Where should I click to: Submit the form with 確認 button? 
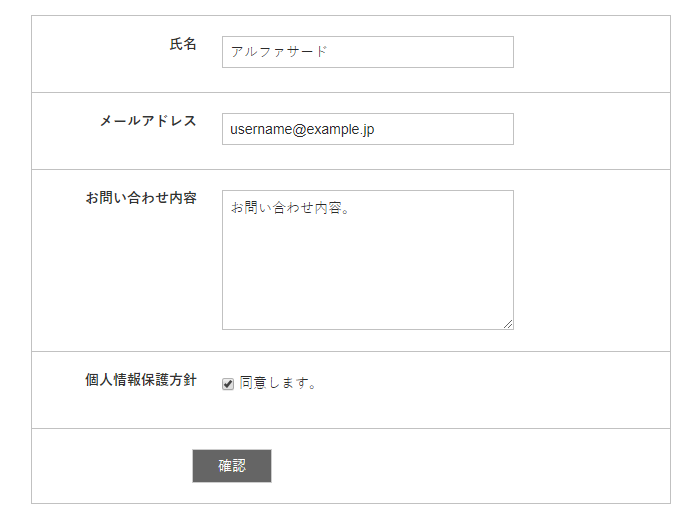click(232, 466)
